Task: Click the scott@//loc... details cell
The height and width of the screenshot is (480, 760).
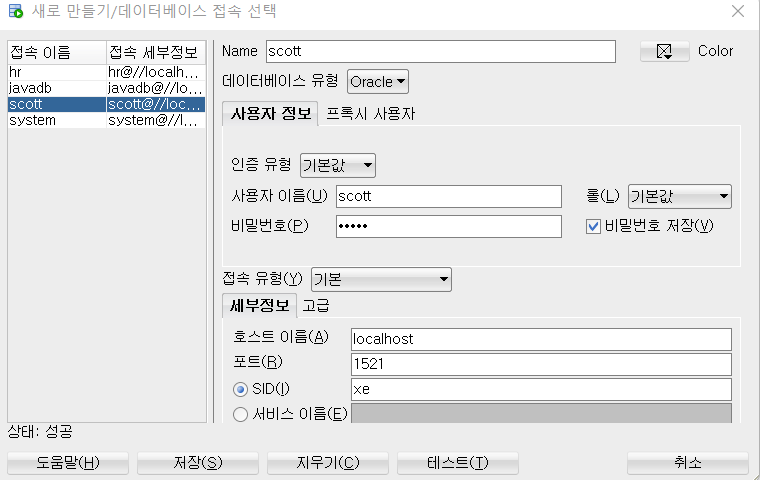Action: pyautogui.click(x=156, y=104)
